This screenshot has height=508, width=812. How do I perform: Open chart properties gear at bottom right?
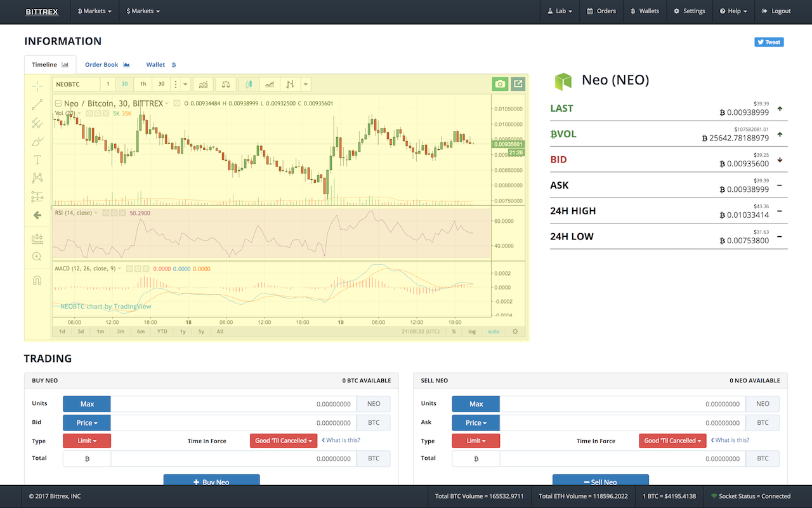coord(515,331)
